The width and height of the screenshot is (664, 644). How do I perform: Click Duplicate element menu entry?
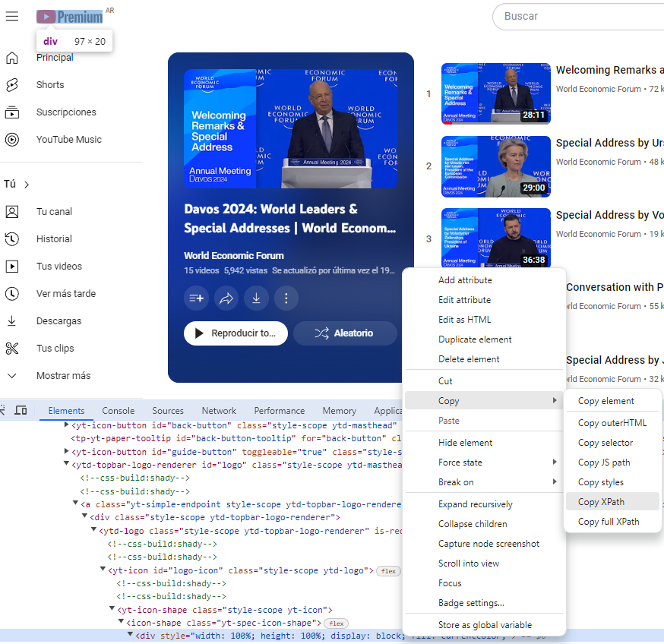pyautogui.click(x=484, y=339)
